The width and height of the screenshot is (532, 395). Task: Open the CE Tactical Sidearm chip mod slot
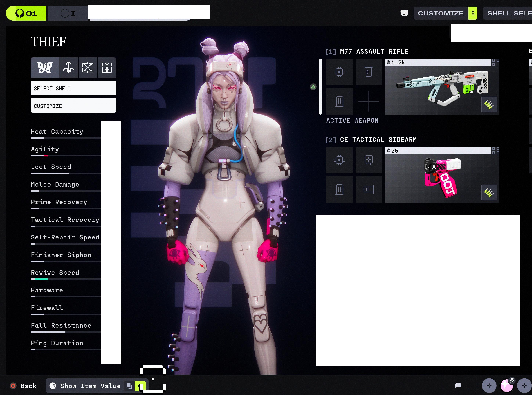click(339, 160)
